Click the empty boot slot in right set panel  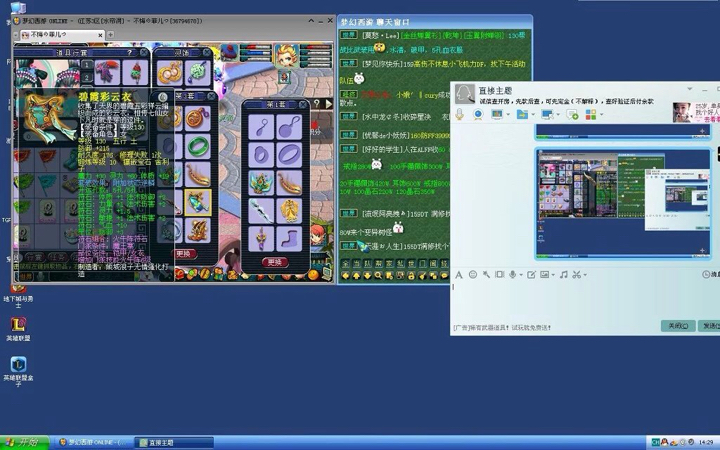coord(289,239)
